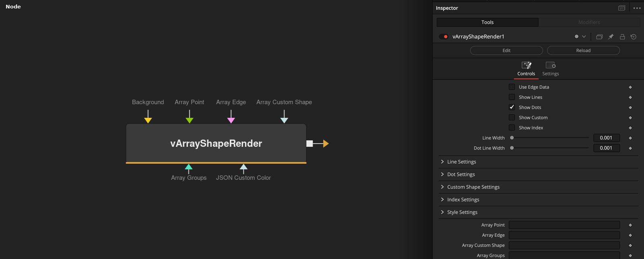The width and height of the screenshot is (644, 259).
Task: Click the Array Custom Shape input field
Action: pyautogui.click(x=564, y=245)
